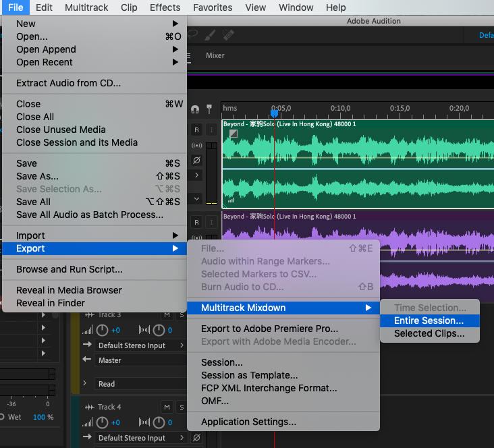Click fade-in handle on the green clip

coord(233,134)
